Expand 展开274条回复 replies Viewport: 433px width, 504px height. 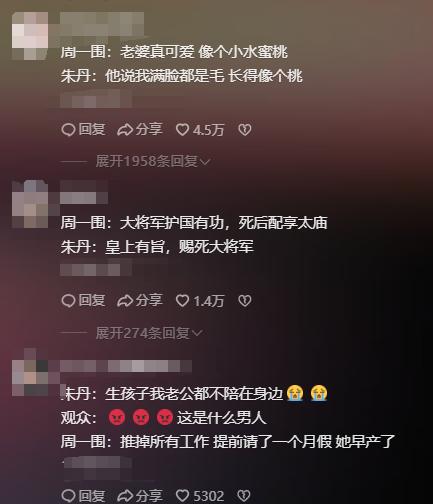click(149, 333)
